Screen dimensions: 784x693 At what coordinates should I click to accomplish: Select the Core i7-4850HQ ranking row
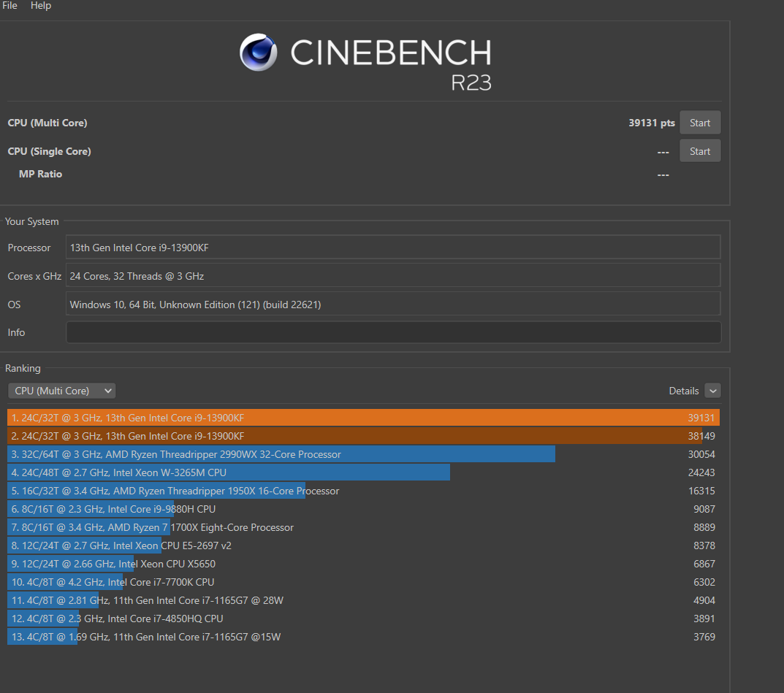click(363, 619)
